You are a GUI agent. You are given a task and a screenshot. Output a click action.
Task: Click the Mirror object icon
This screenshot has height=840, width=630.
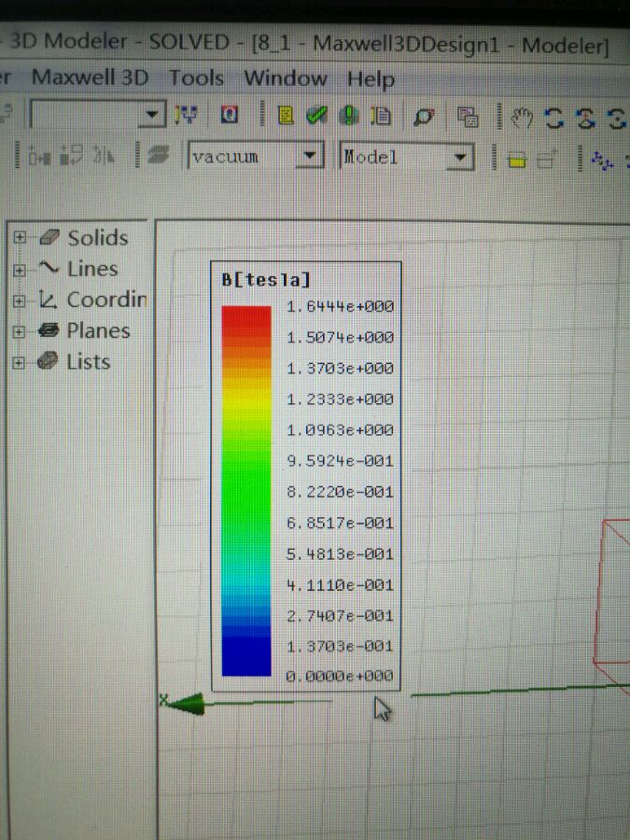(104, 156)
